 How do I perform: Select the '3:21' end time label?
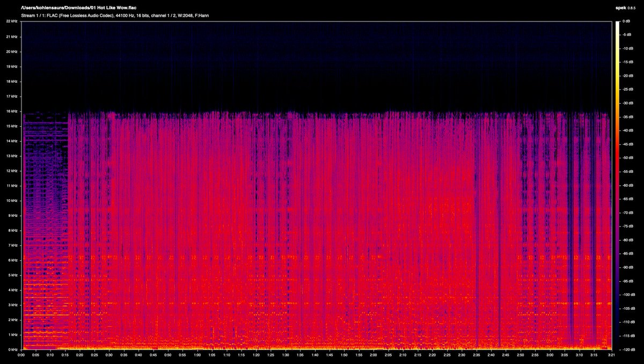[612, 355]
